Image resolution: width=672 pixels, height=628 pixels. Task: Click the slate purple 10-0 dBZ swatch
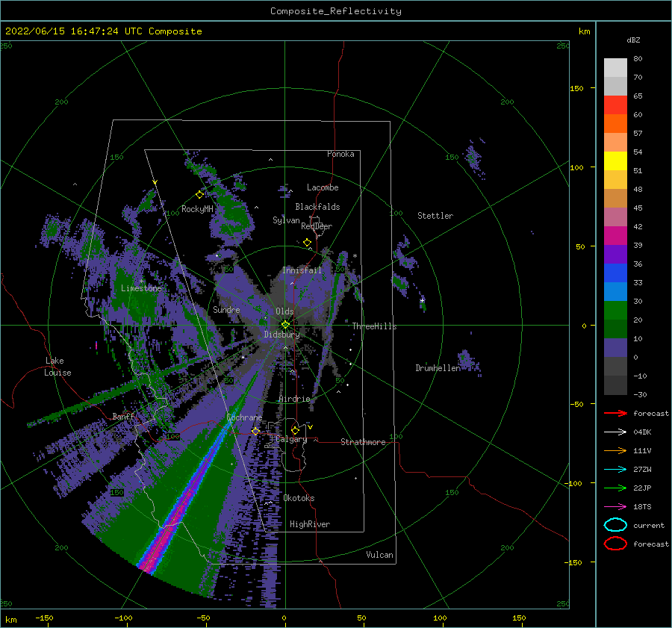click(x=615, y=348)
